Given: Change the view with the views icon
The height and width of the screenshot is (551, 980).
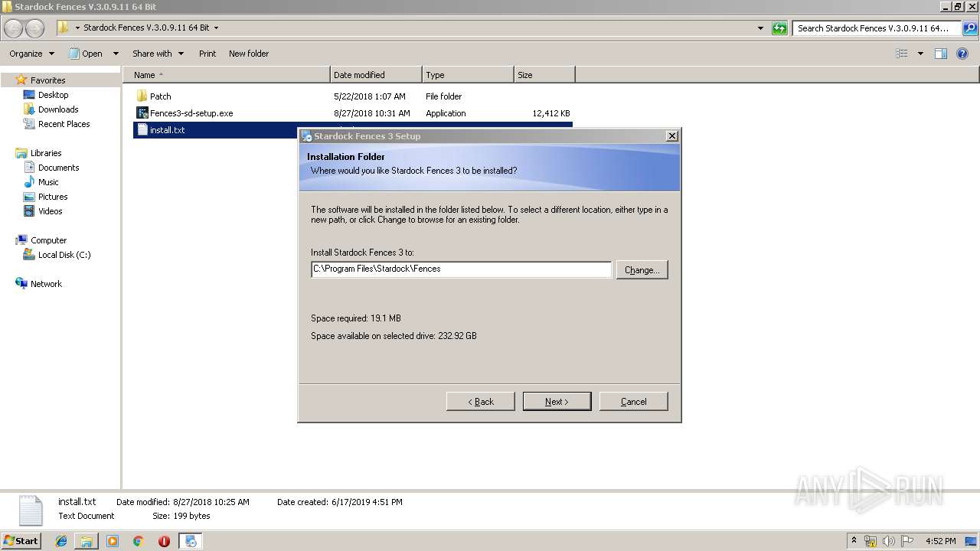Looking at the screenshot, I should pos(902,54).
